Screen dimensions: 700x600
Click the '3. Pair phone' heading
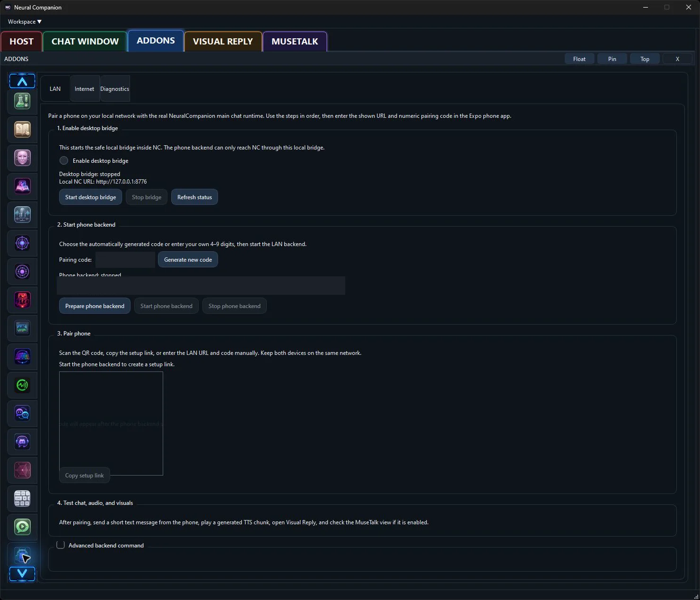[74, 333]
